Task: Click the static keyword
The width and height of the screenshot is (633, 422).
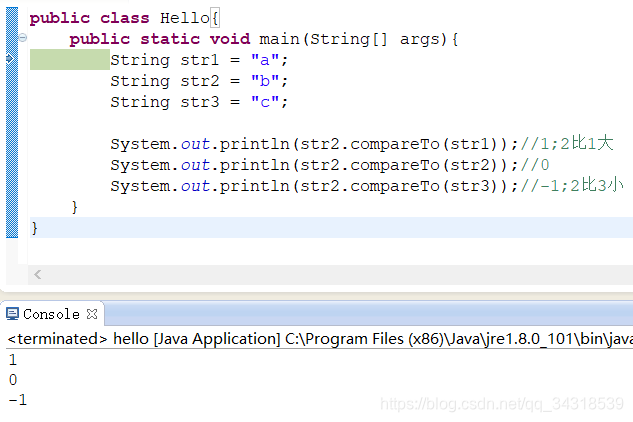Action: pos(170,39)
